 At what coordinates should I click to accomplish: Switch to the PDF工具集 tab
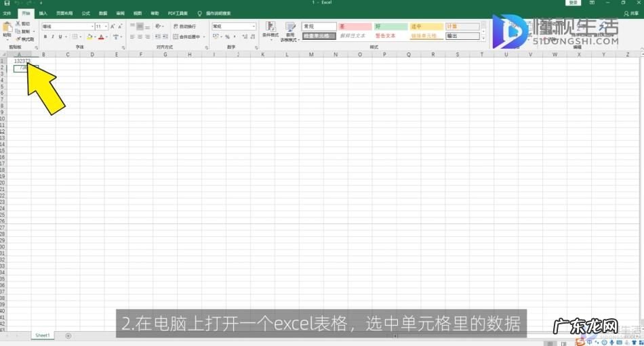178,14
